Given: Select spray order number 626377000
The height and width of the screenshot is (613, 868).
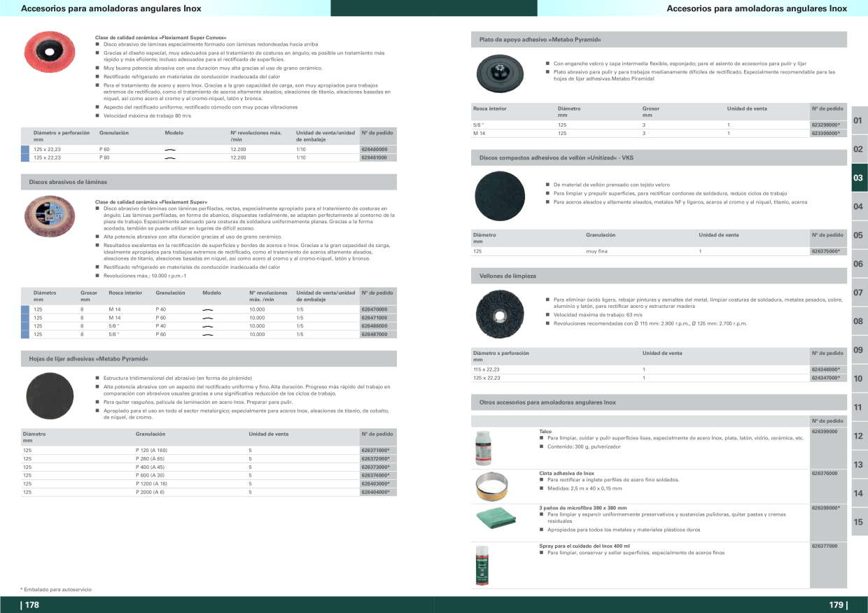Looking at the screenshot, I should coord(824,546).
